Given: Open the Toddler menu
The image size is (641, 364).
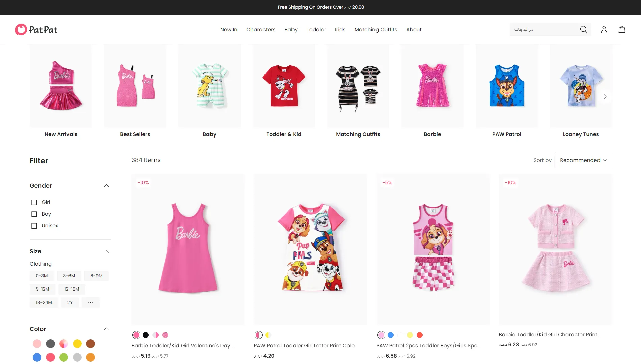Looking at the screenshot, I should (x=316, y=30).
